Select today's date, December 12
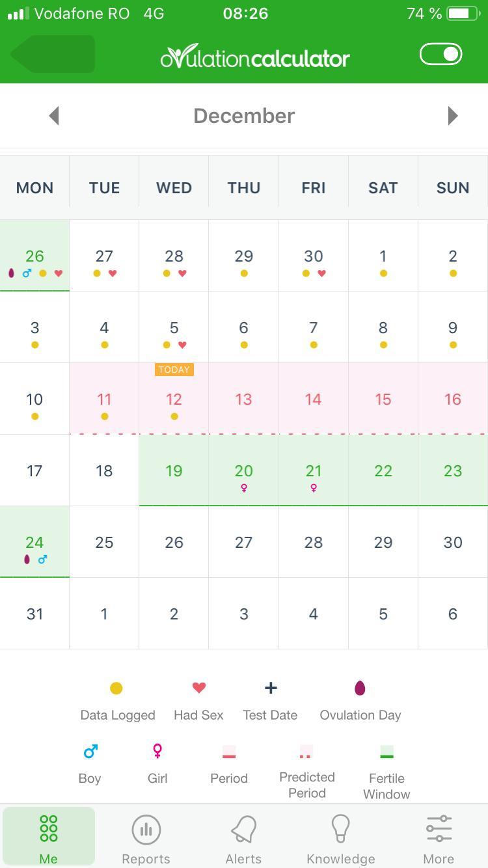 pos(174,399)
